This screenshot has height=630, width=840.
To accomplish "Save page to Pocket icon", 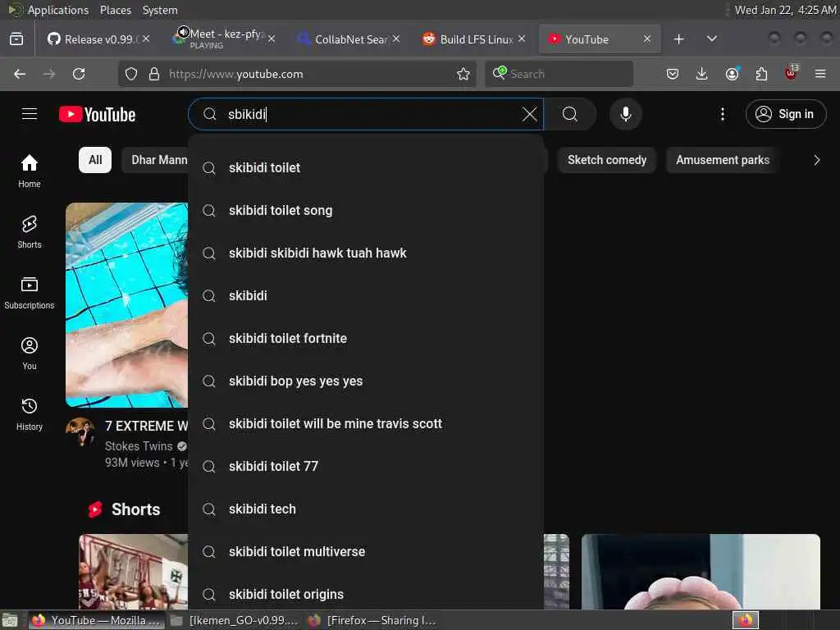I will tap(673, 74).
